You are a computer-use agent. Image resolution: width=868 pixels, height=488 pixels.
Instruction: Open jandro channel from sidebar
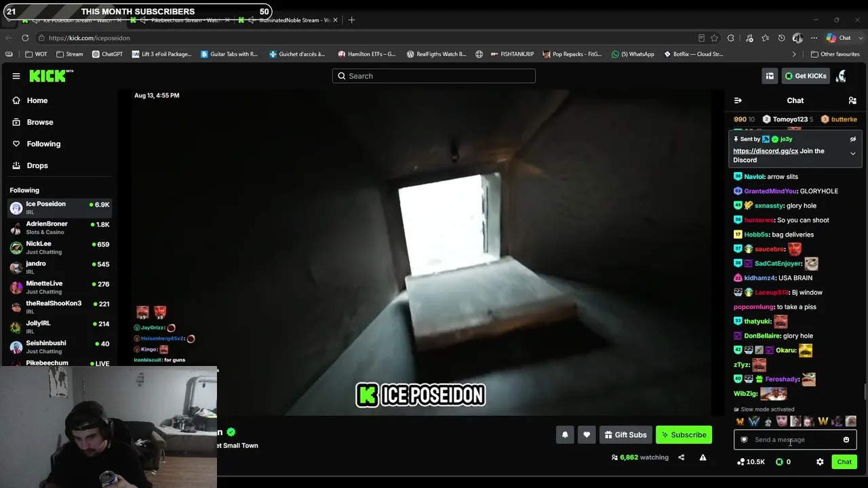(x=60, y=267)
